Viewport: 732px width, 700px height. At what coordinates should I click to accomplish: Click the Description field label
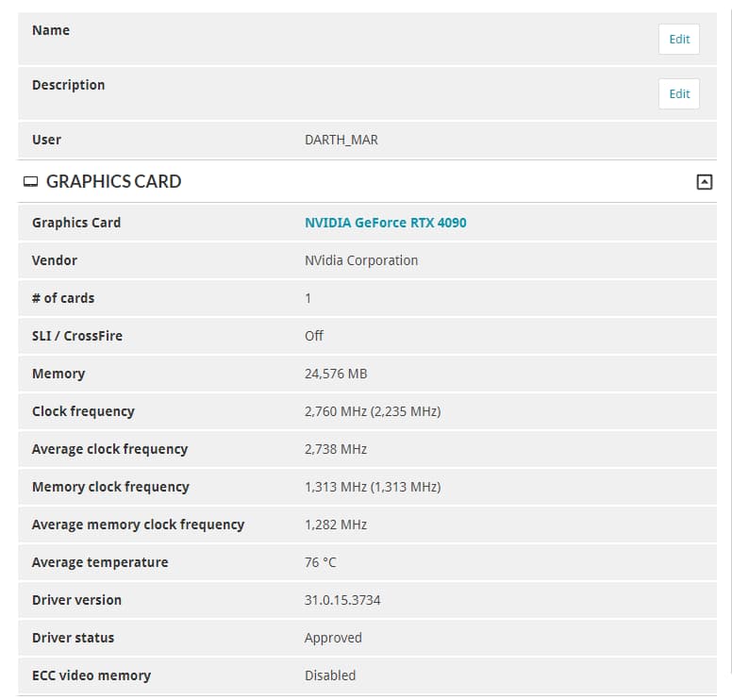pyautogui.click(x=68, y=85)
